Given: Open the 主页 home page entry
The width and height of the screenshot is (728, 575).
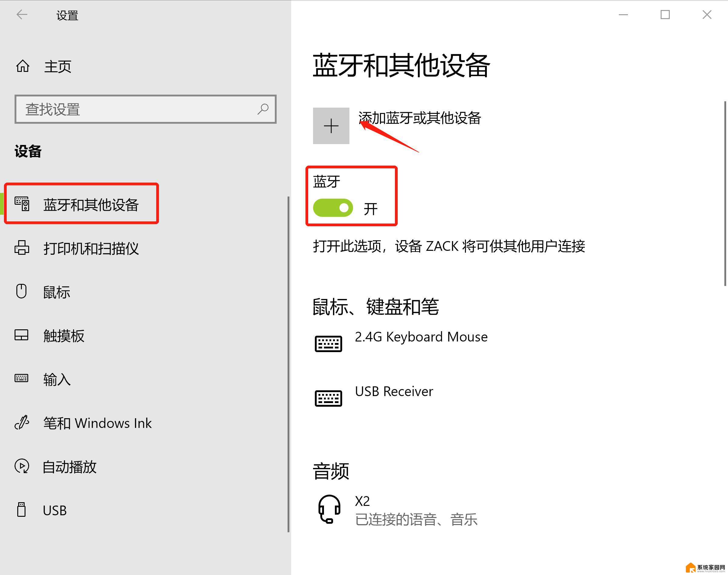Looking at the screenshot, I should coord(58,66).
